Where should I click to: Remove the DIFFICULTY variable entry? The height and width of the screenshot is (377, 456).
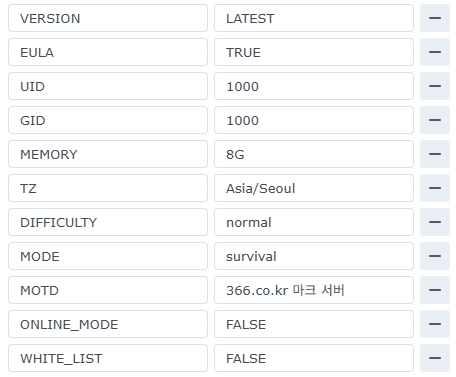(x=435, y=222)
